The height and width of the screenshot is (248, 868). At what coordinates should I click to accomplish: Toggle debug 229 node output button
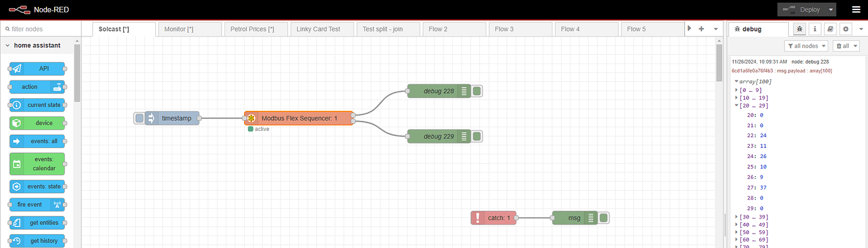[x=477, y=135]
